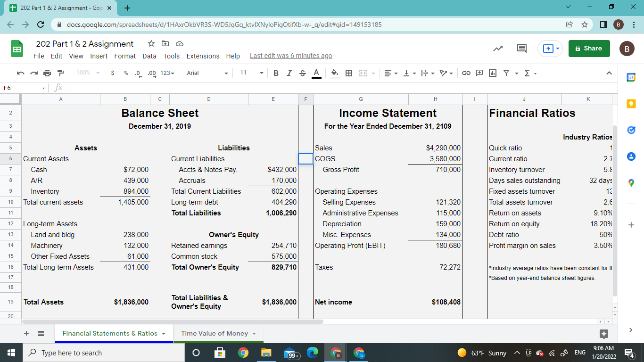644x362 pixels.
Task: Expand the more number formats dropdown
Action: 167,73
